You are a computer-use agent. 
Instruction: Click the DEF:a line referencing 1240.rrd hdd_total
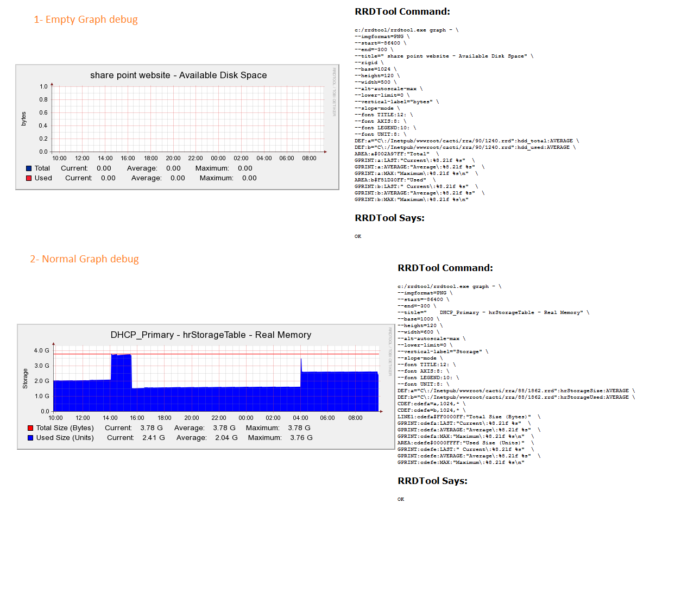[x=466, y=141]
